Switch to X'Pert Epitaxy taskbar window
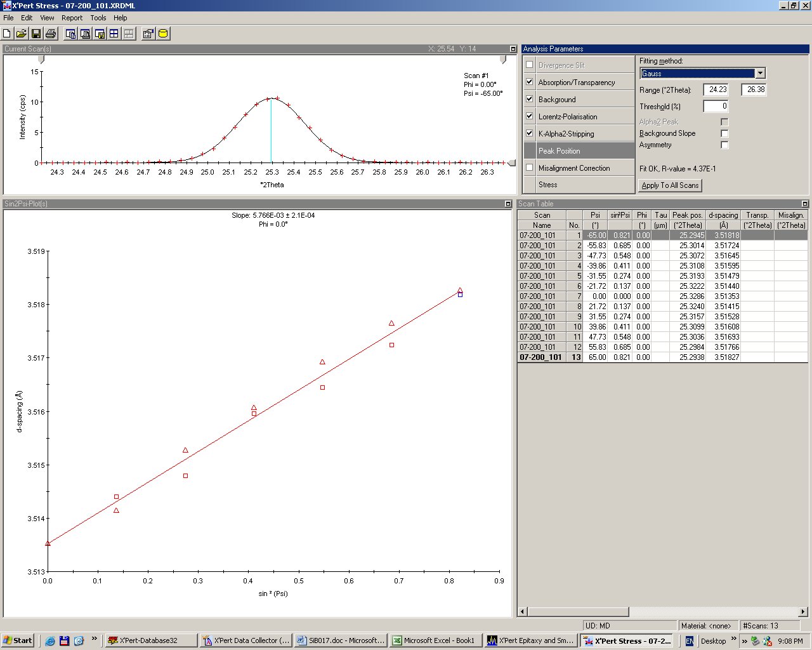 531,641
